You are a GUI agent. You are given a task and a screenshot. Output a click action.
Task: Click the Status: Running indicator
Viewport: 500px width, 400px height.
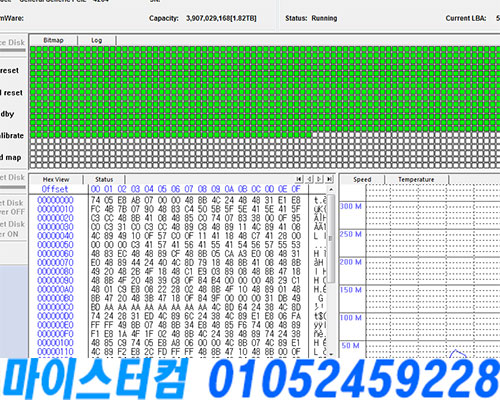(x=311, y=18)
